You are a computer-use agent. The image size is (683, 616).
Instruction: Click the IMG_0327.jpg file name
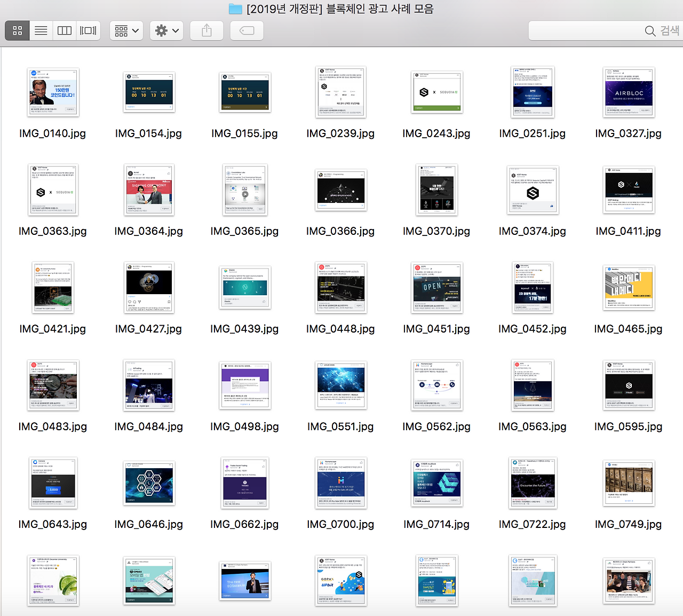pos(629,133)
